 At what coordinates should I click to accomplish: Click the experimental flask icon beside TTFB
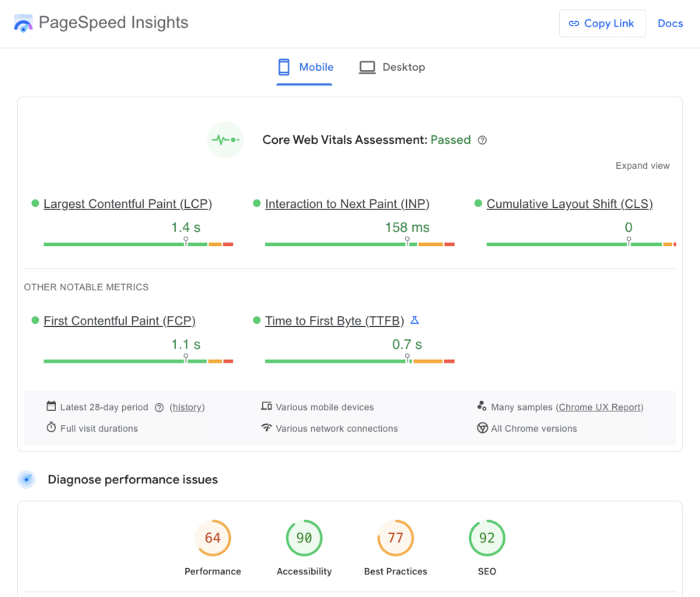coord(415,321)
